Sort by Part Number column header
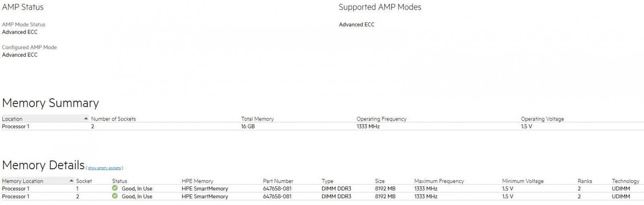The image size is (644, 205). click(278, 181)
